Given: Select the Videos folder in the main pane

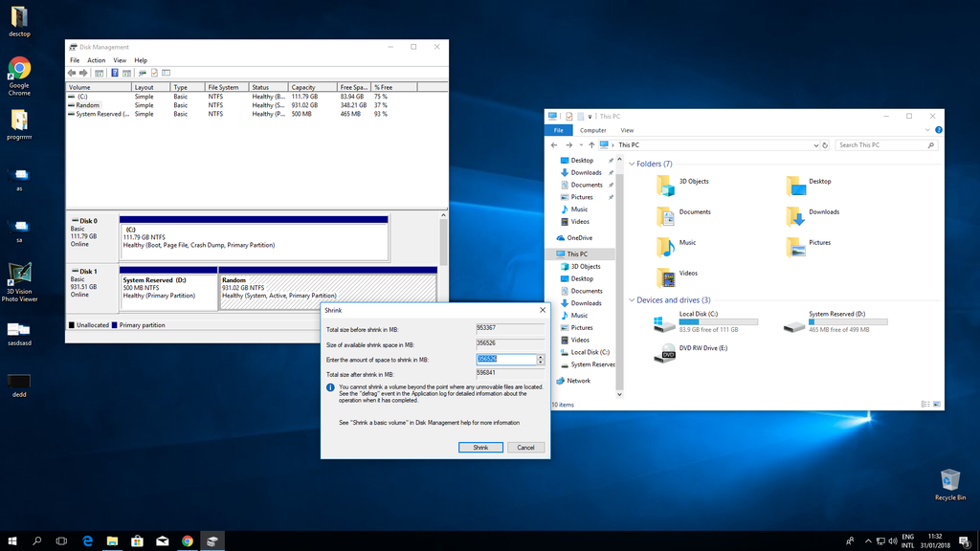Looking at the screenshot, I should pos(677,276).
